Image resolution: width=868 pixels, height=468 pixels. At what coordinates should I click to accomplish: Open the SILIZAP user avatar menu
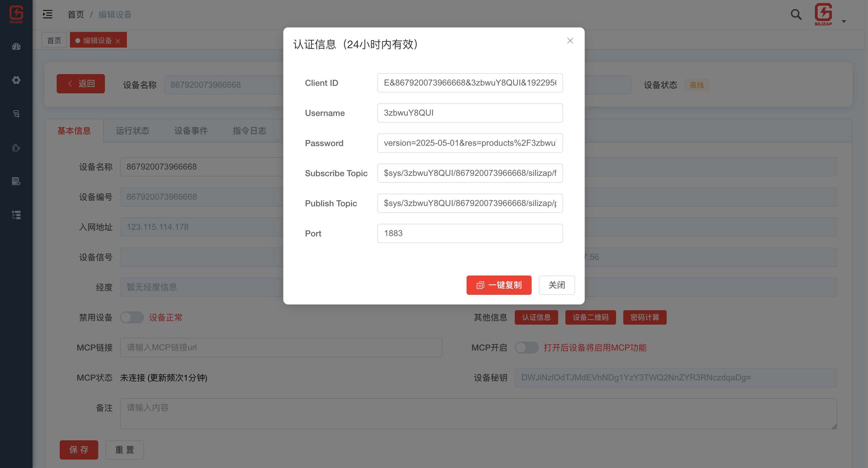(x=823, y=14)
